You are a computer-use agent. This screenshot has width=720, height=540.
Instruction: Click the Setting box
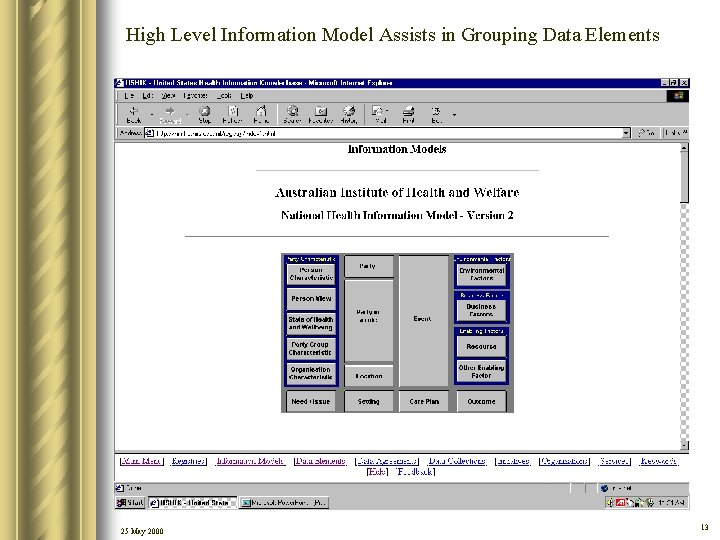tap(368, 401)
